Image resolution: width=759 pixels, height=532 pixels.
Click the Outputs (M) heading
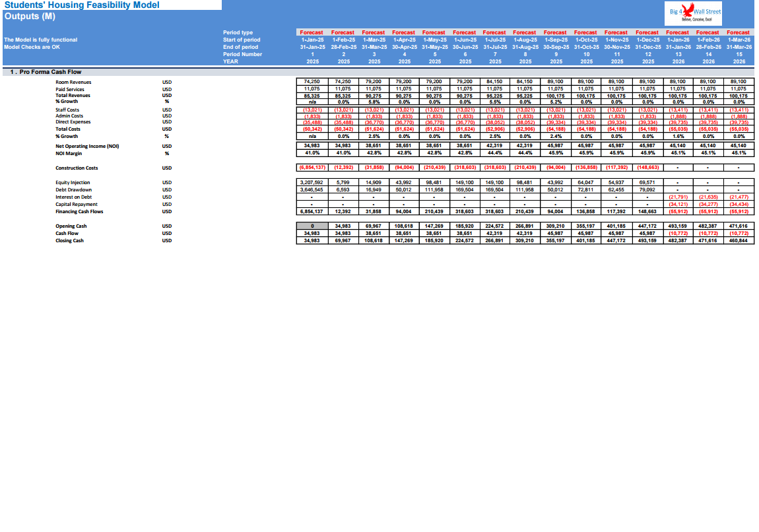[x=30, y=17]
